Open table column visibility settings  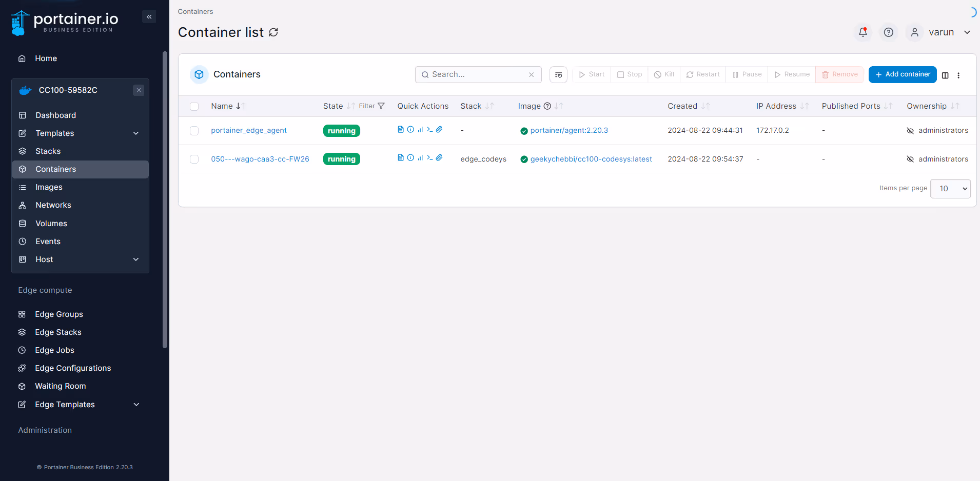point(945,75)
